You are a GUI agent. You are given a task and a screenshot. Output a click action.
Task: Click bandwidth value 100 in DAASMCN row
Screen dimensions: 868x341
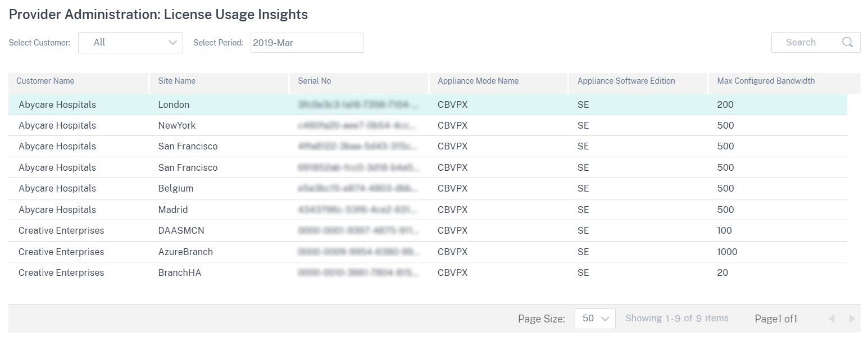725,230
